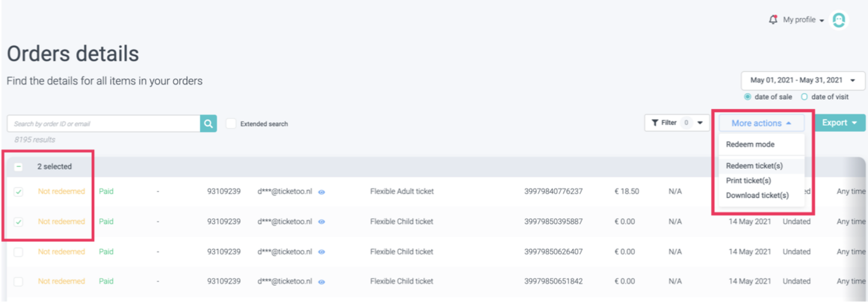The image size is (868, 304).
Task: Click eye icon for ticket 39979850651842
Action: pos(322,282)
